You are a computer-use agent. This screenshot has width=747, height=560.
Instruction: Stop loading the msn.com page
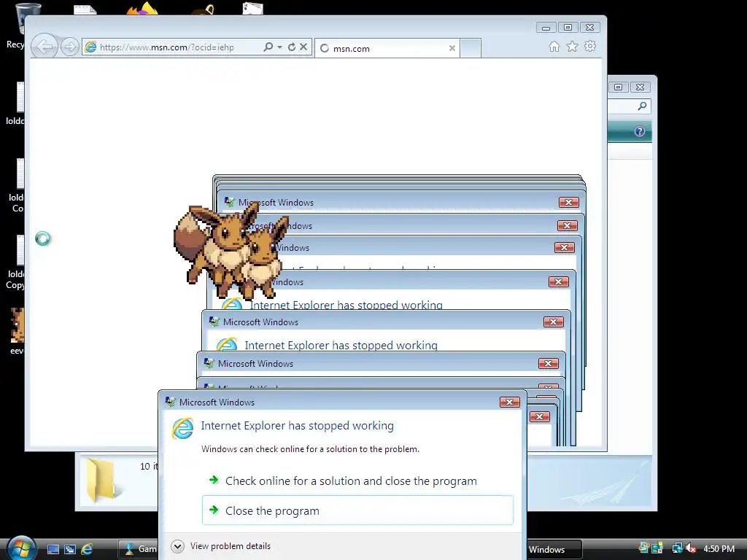(x=303, y=47)
